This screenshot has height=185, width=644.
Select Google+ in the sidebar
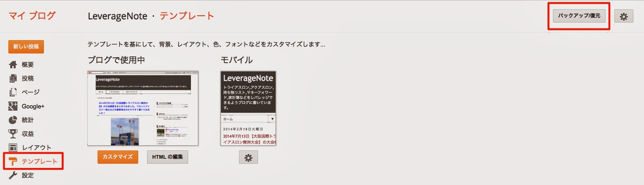click(33, 106)
